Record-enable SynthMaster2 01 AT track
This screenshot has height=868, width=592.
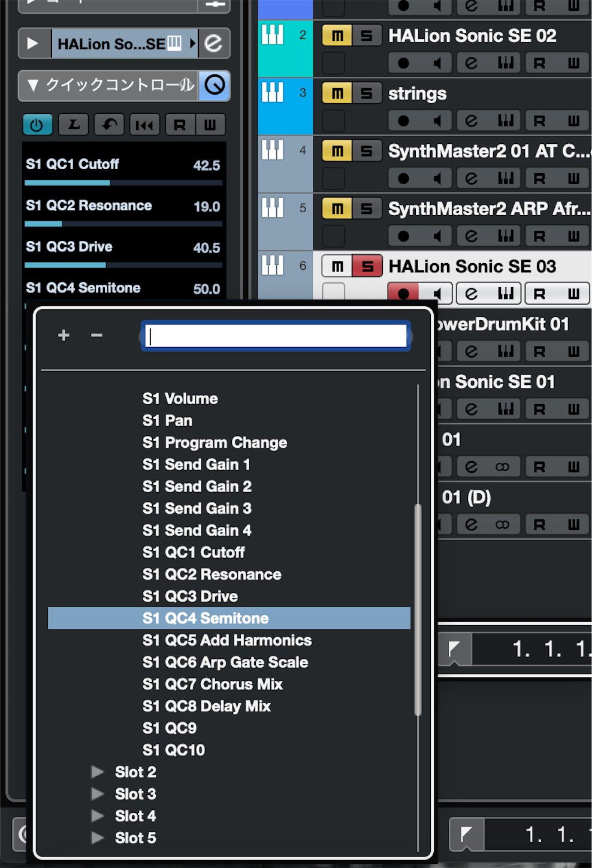click(404, 178)
